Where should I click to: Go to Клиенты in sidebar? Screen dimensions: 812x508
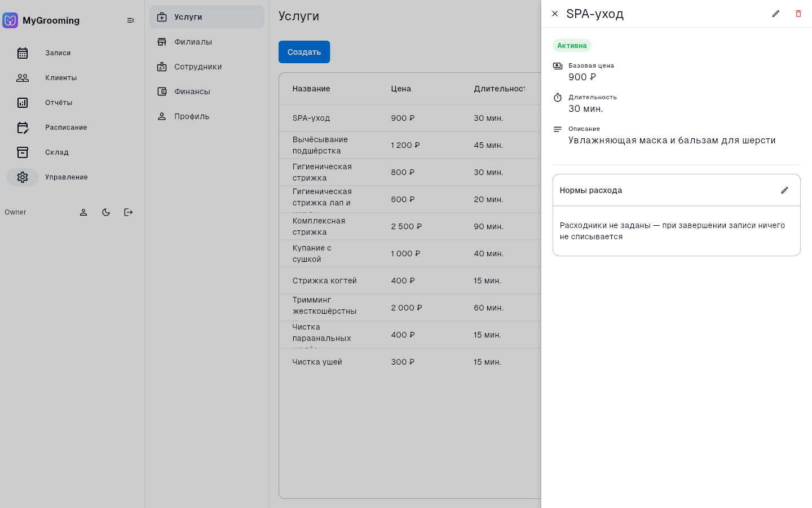click(23, 78)
